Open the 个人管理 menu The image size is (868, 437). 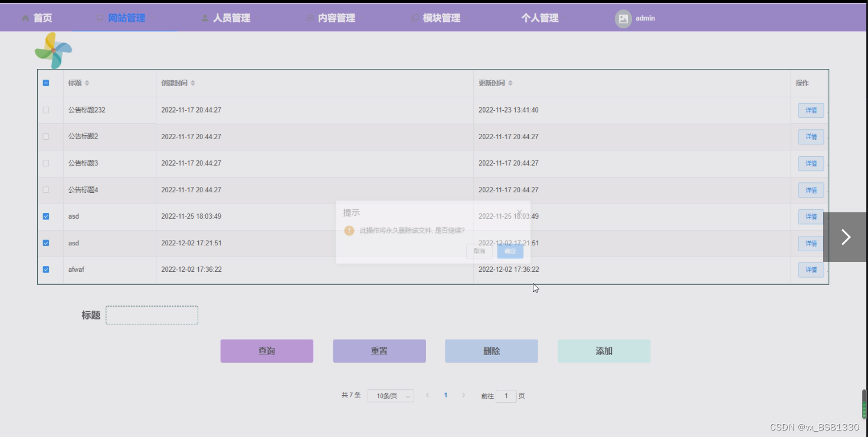point(543,18)
